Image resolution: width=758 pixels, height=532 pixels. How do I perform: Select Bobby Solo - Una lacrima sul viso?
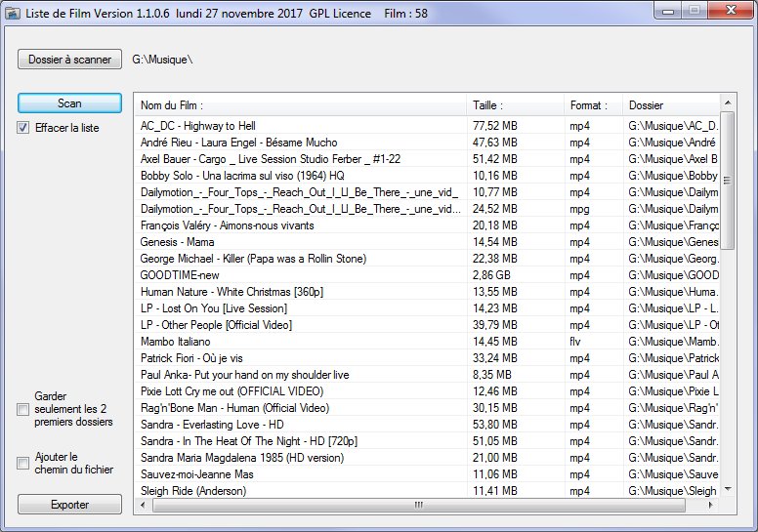coord(427,176)
